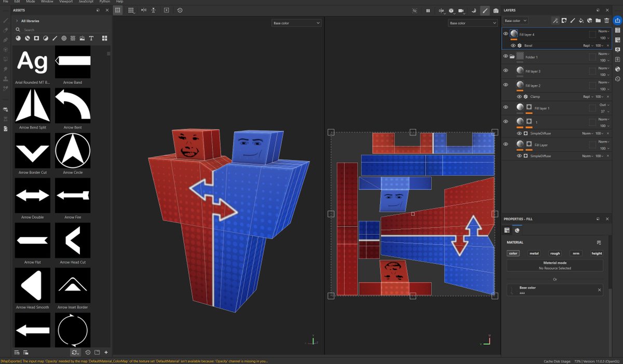Hide Fill layer 4
This screenshot has width=623, height=364.
click(x=506, y=34)
